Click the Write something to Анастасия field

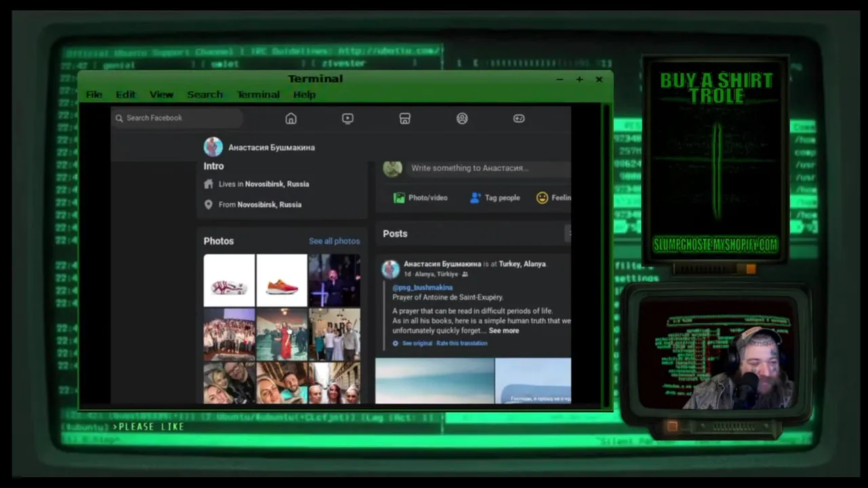[488, 168]
